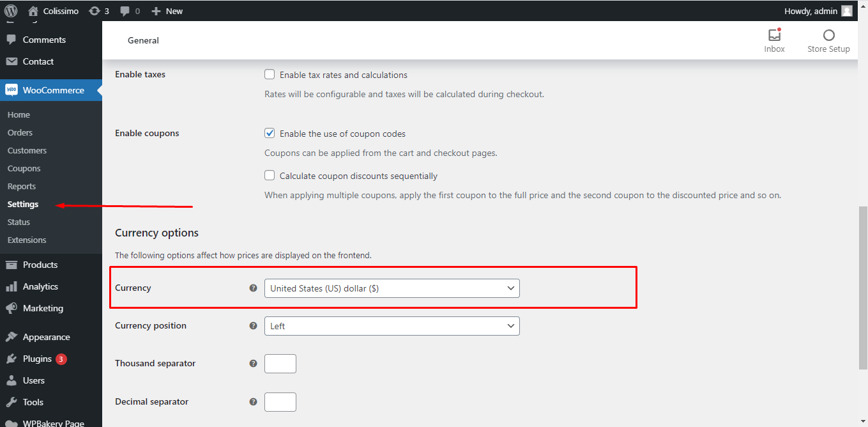
Task: Open the Inbox icon
Action: tap(774, 36)
